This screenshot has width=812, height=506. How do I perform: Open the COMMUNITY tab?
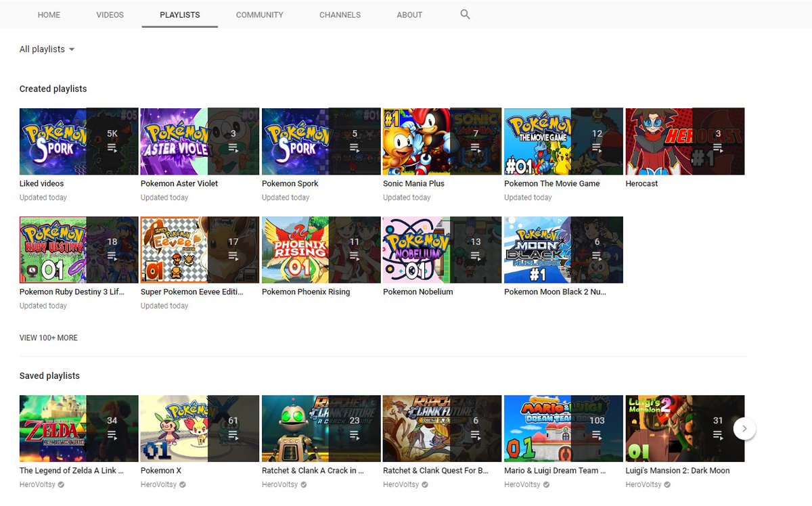(260, 14)
